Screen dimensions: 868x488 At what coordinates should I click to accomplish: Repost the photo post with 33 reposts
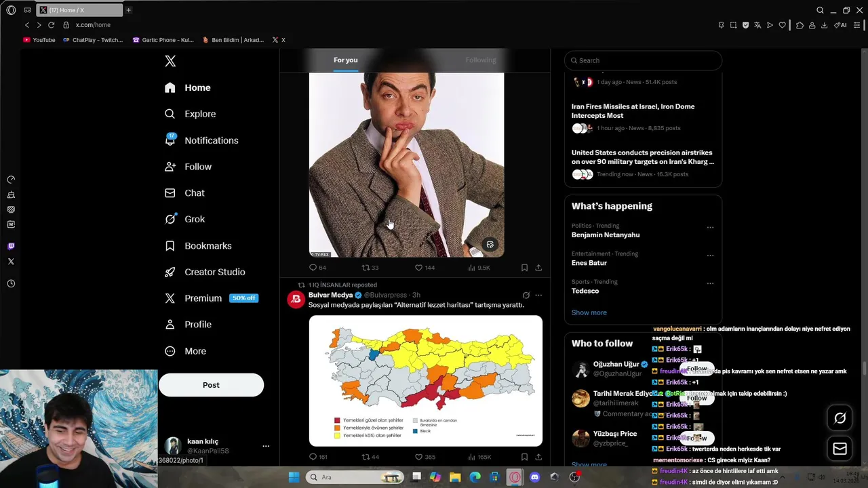370,268
